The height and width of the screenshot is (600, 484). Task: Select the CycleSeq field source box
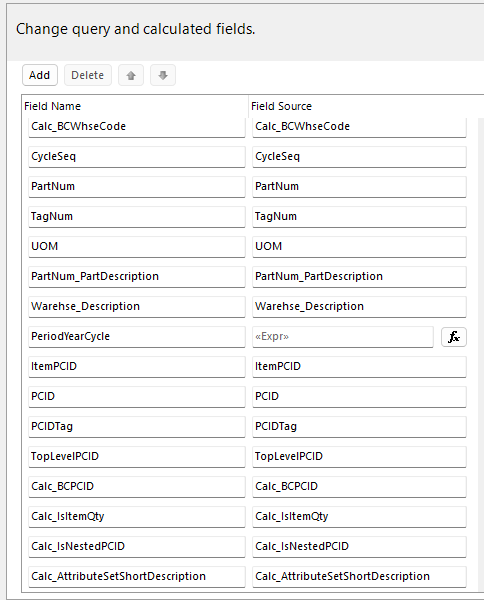(359, 157)
